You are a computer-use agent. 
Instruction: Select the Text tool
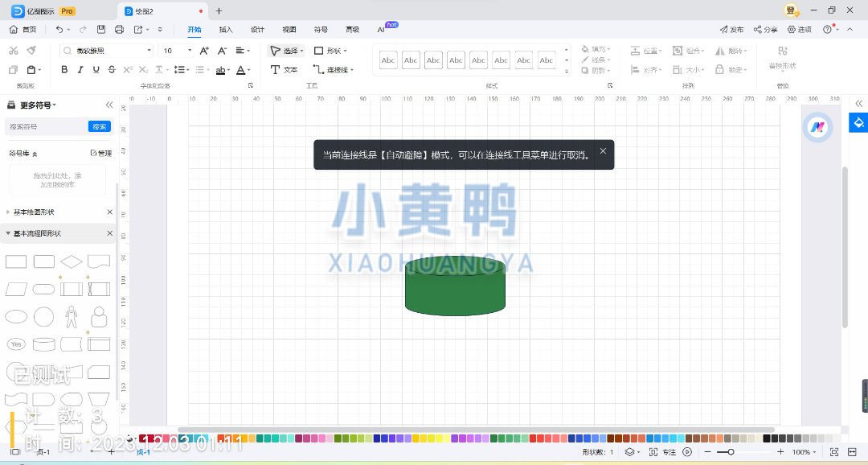click(284, 70)
